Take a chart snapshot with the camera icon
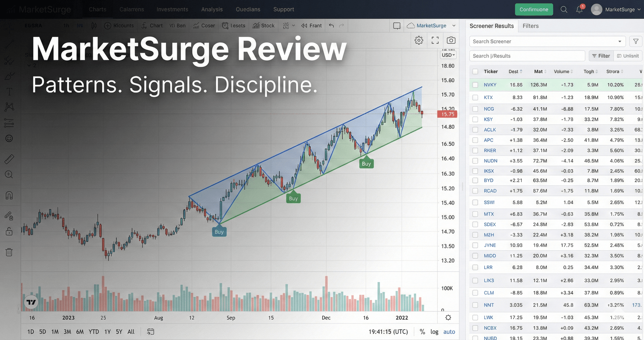This screenshot has width=644, height=340. [451, 40]
